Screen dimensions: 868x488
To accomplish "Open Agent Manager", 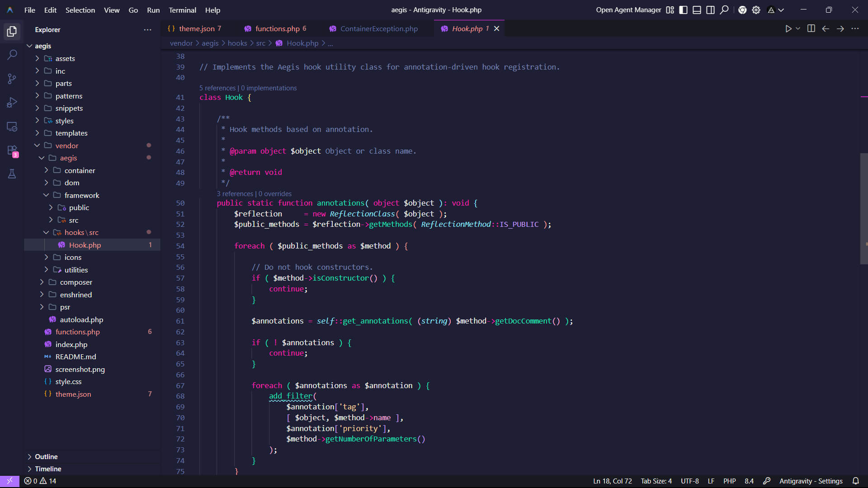I will (628, 9).
